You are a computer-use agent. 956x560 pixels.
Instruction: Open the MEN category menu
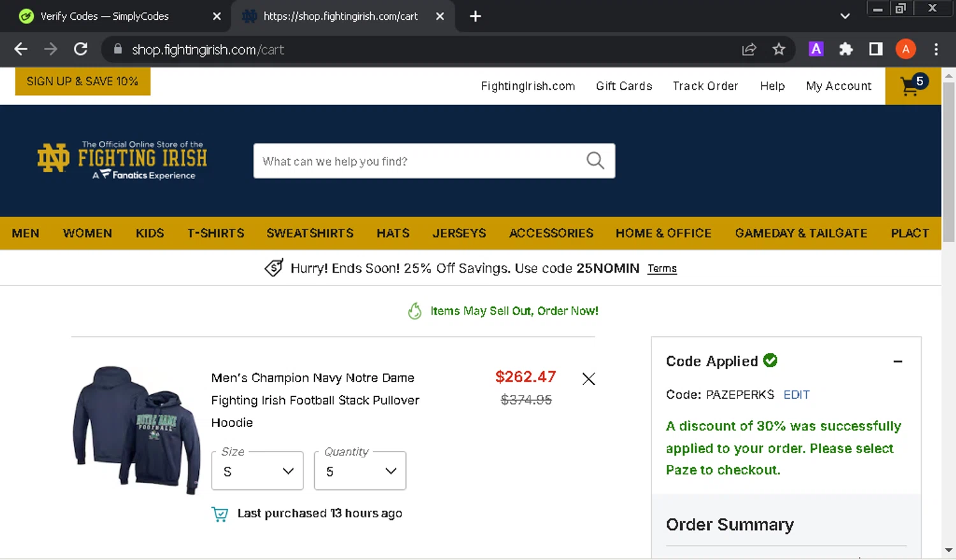tap(25, 233)
